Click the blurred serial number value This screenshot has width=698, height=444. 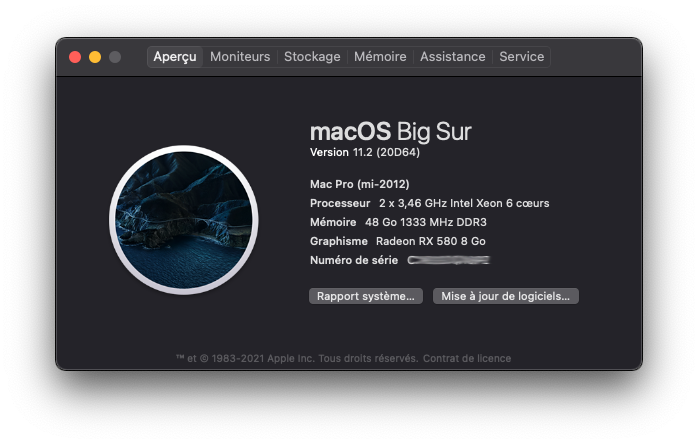coord(448,260)
